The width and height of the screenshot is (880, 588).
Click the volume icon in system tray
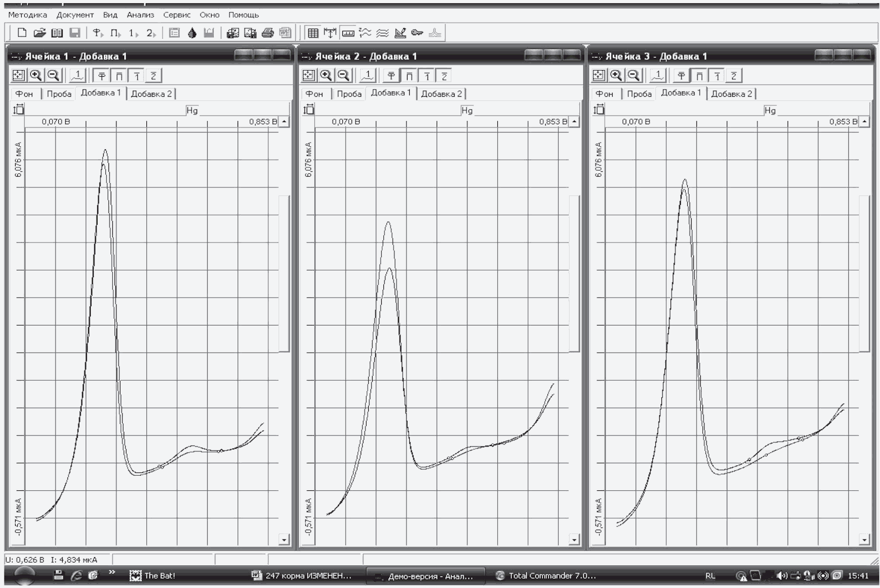(x=782, y=576)
